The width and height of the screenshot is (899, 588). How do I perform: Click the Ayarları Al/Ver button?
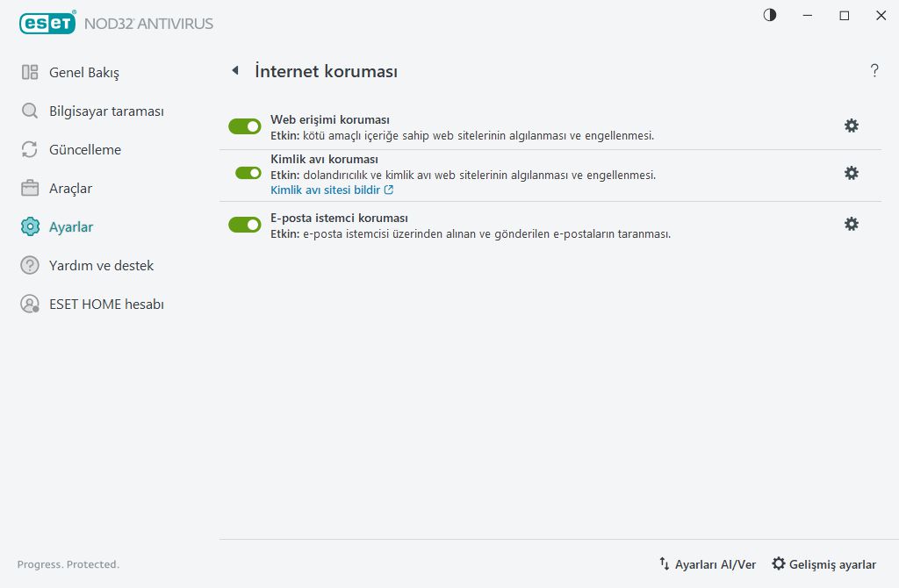708,564
